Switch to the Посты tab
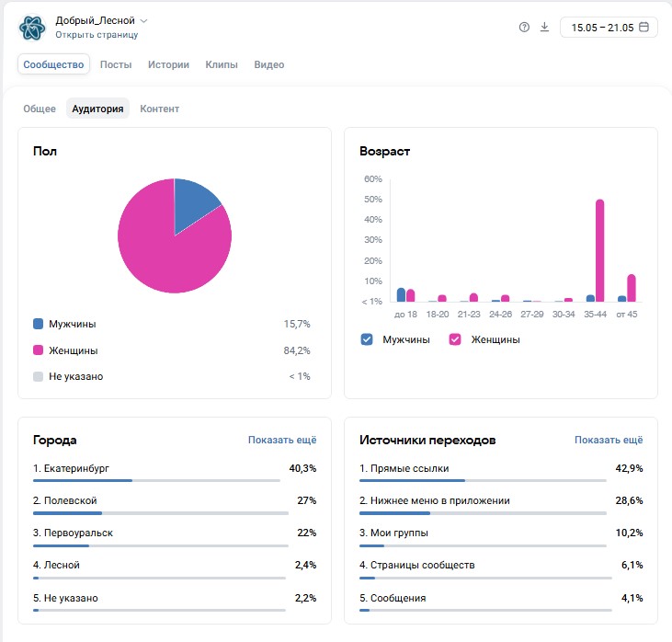The image size is (672, 642). point(116,64)
